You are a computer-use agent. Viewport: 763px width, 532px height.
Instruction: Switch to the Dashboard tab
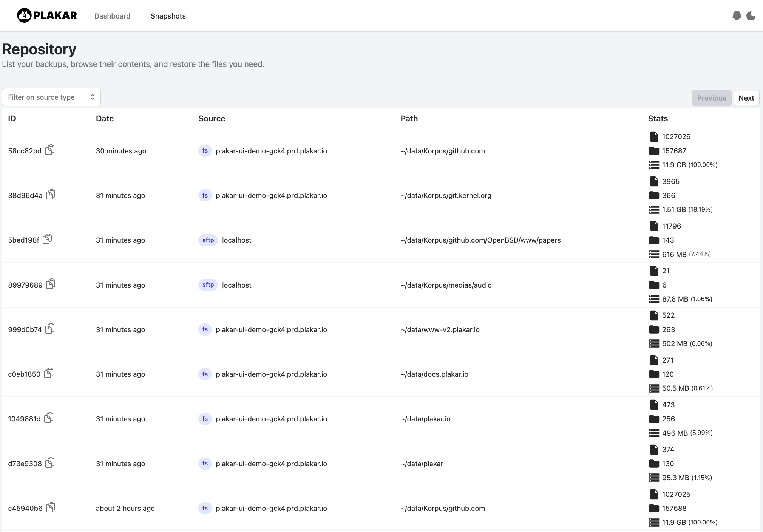coord(112,16)
